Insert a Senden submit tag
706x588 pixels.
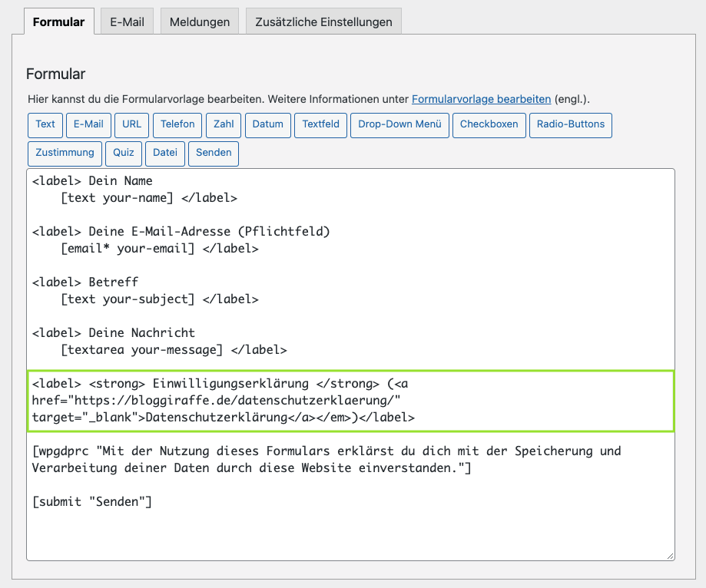pyautogui.click(x=214, y=153)
